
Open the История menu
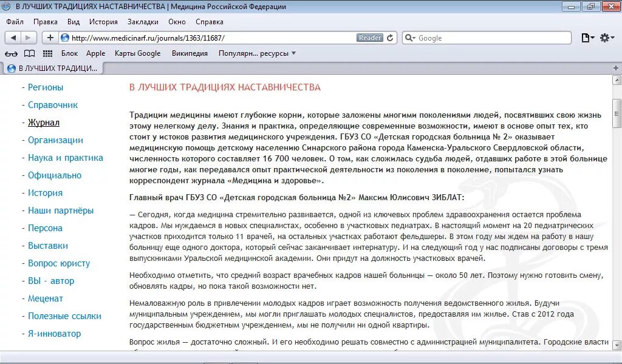[x=103, y=22]
